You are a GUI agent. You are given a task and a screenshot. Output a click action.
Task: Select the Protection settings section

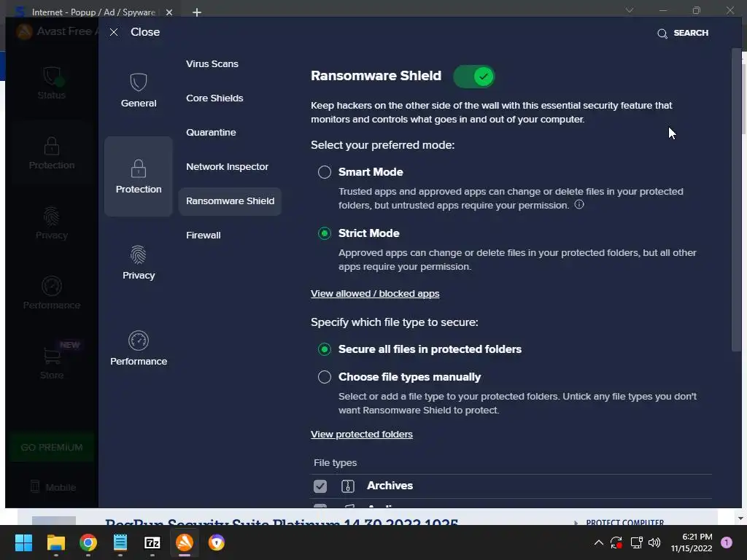pos(139,176)
